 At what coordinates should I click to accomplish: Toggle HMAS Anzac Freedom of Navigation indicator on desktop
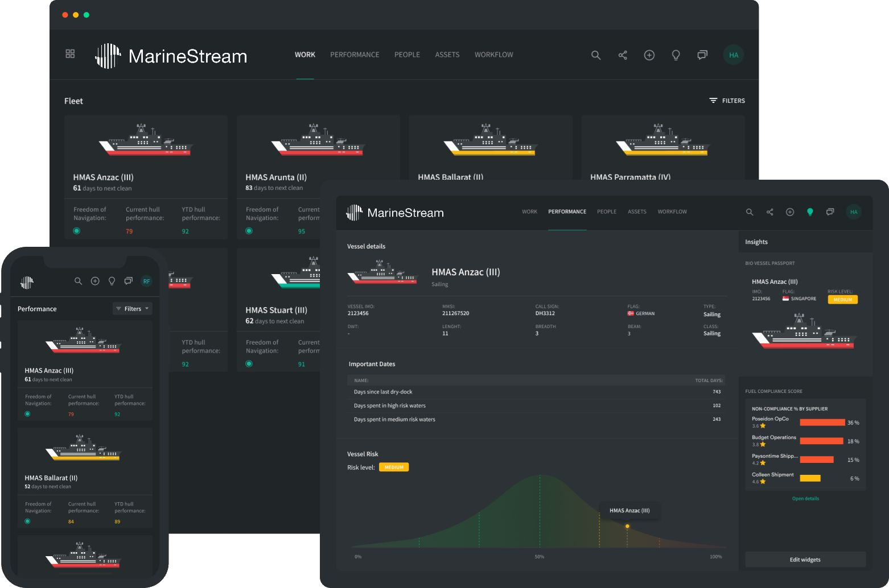pyautogui.click(x=77, y=231)
